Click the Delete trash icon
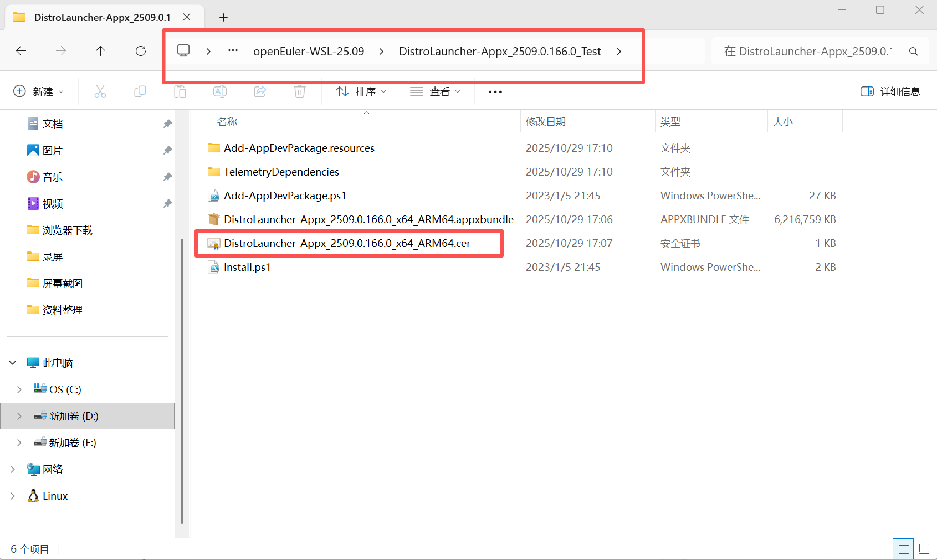The width and height of the screenshot is (937, 560). point(300,91)
